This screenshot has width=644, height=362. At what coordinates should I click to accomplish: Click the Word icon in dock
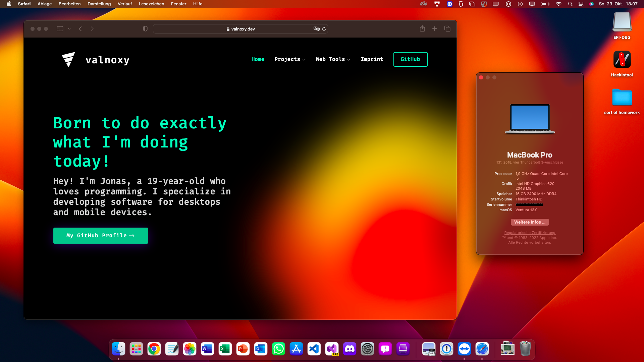coord(207,349)
